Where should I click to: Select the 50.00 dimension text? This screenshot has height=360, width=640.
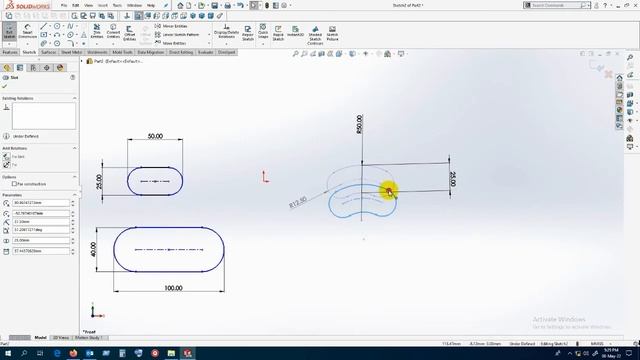tap(155, 136)
